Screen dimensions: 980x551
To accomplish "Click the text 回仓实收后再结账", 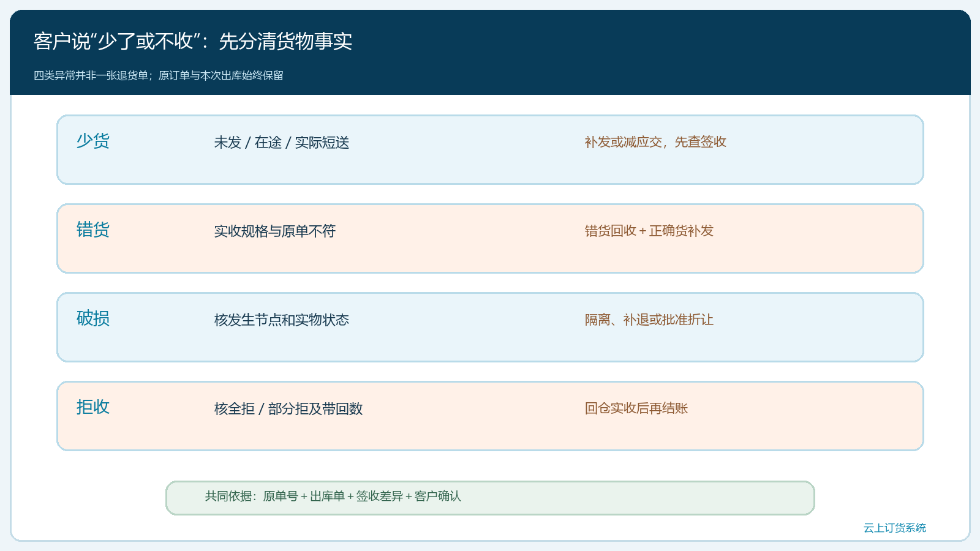I will click(636, 408).
